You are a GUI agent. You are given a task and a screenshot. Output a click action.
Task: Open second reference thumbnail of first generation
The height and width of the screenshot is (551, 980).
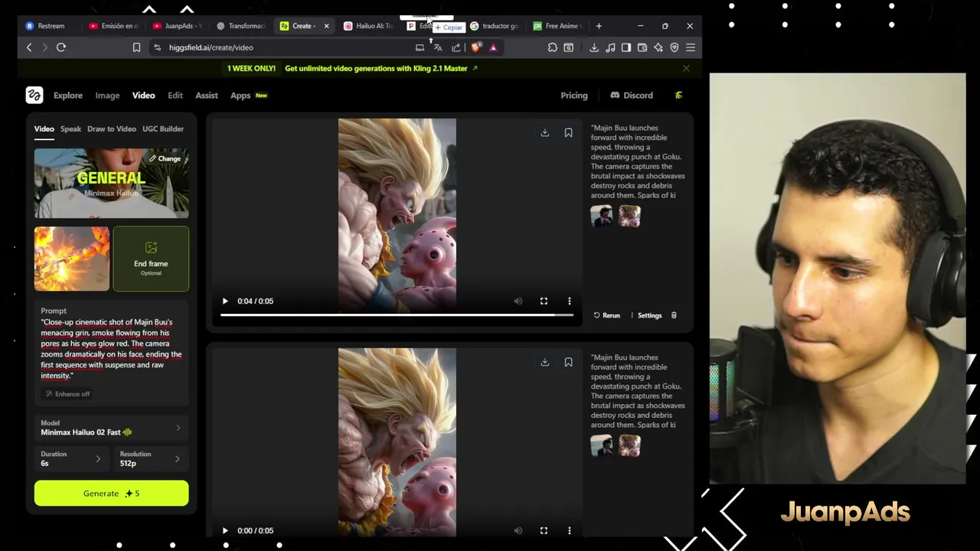tap(629, 216)
